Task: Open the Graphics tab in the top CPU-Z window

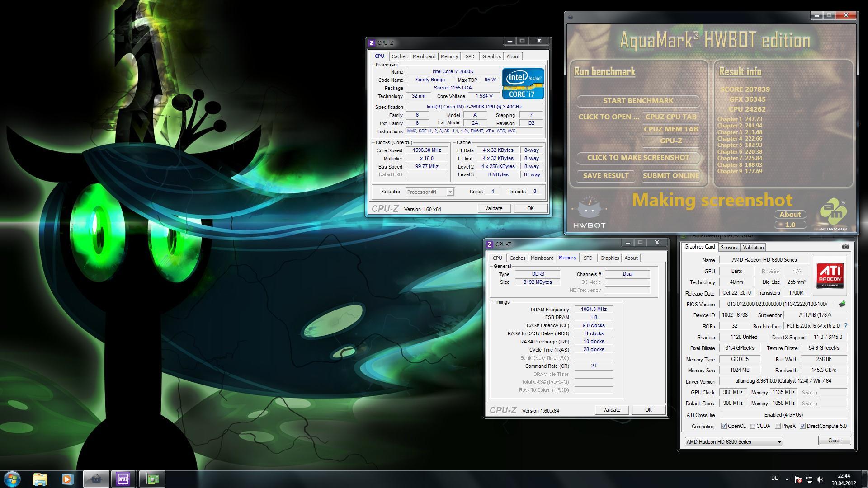Action: (x=491, y=56)
